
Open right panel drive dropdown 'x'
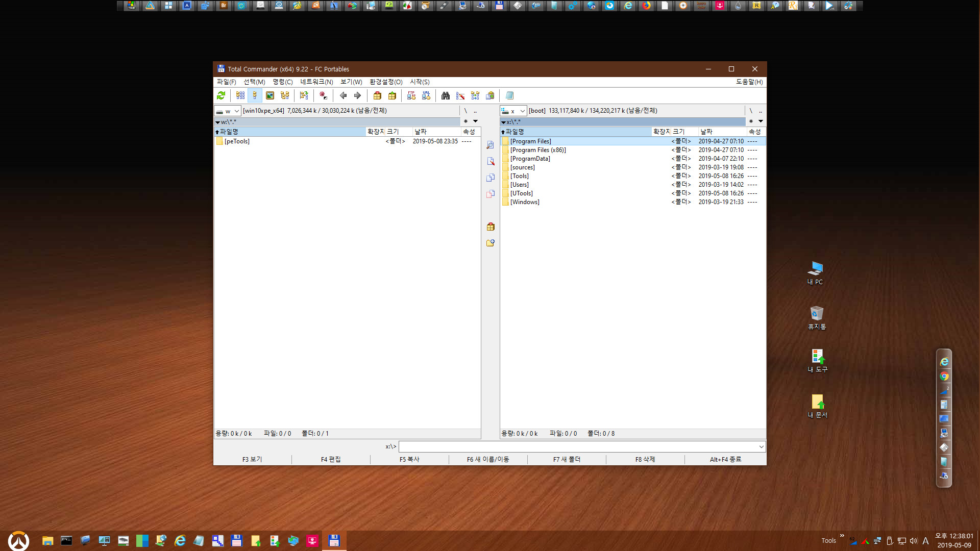click(x=513, y=111)
